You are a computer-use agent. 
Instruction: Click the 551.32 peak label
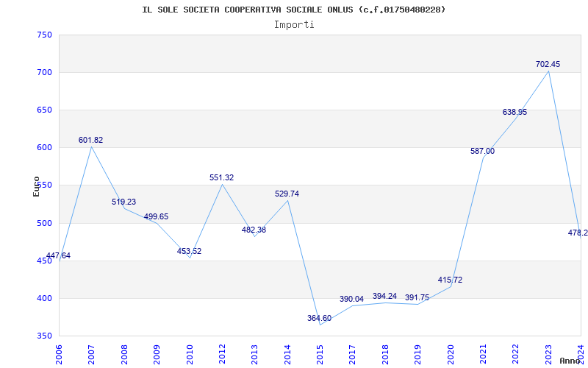pyautogui.click(x=221, y=177)
